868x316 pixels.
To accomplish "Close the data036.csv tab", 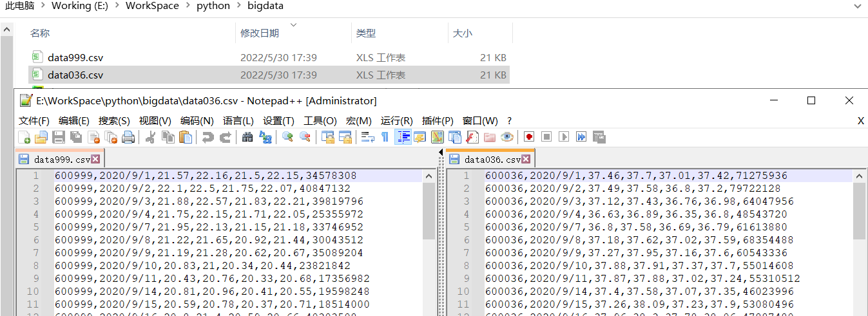I will click(x=526, y=159).
